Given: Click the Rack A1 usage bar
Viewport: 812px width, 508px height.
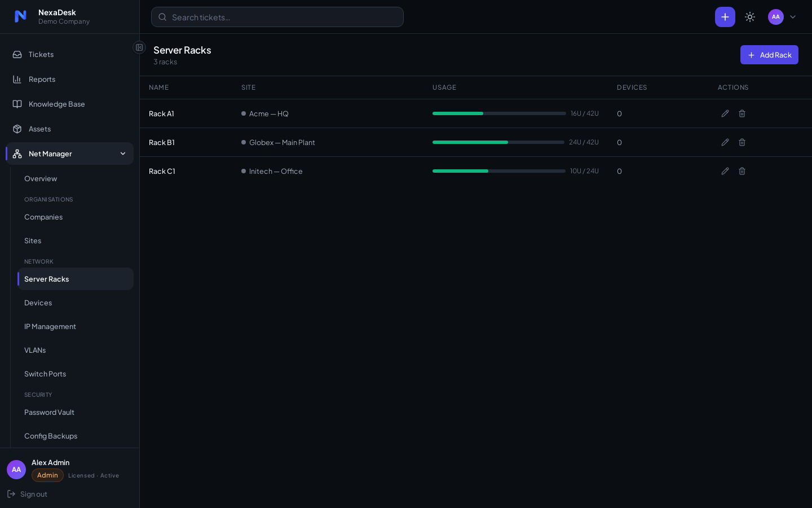Looking at the screenshot, I should click(499, 113).
